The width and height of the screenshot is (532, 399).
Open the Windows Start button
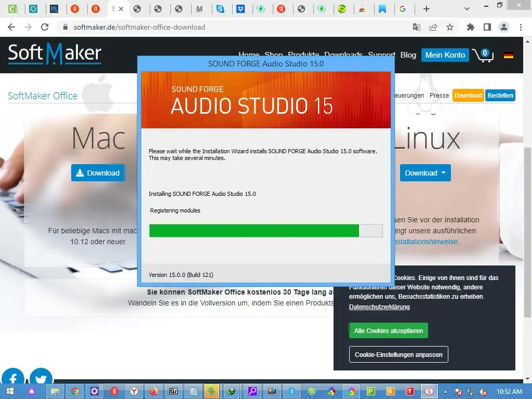[10, 392]
